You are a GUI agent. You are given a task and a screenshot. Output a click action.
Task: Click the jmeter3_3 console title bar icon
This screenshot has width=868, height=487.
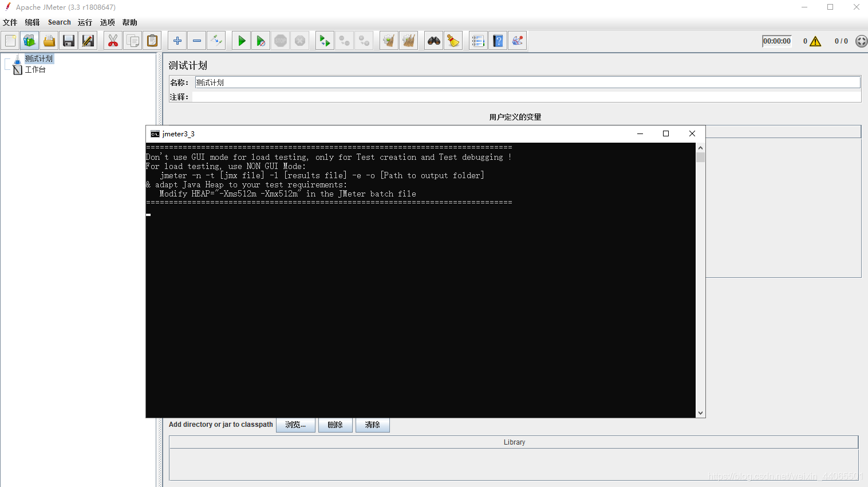(x=155, y=134)
